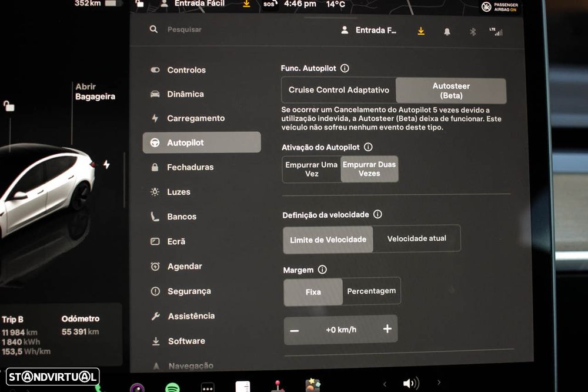Open Bluetooth settings icon
588x392 pixels.
(473, 32)
